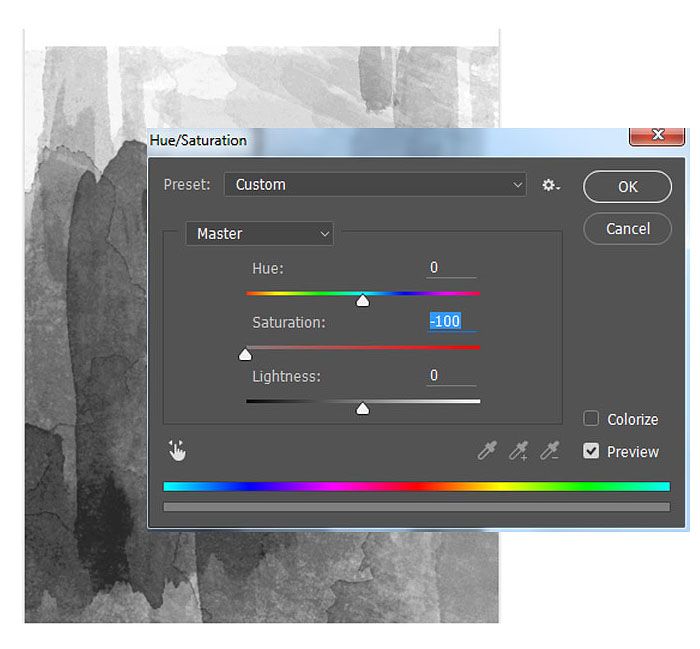Enable the Colorize checkbox
Image resolution: width=700 pixels, height=649 pixels.
(592, 419)
